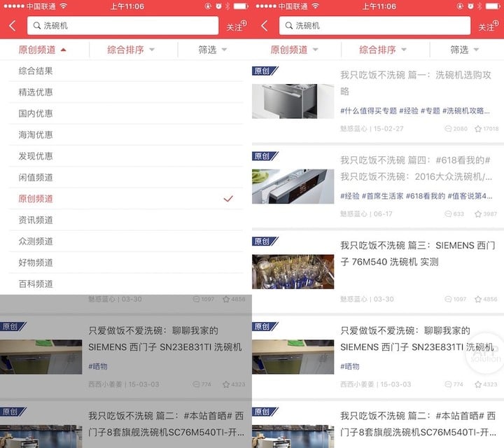Open dishwasher drawer thumbnail of 篇一 article

293,101
